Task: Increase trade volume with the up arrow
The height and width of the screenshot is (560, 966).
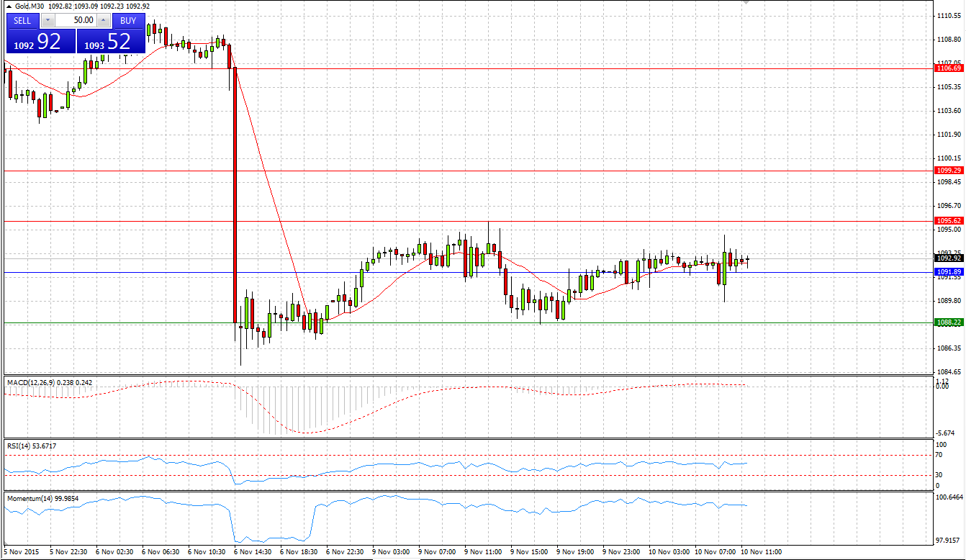Action: click(104, 20)
